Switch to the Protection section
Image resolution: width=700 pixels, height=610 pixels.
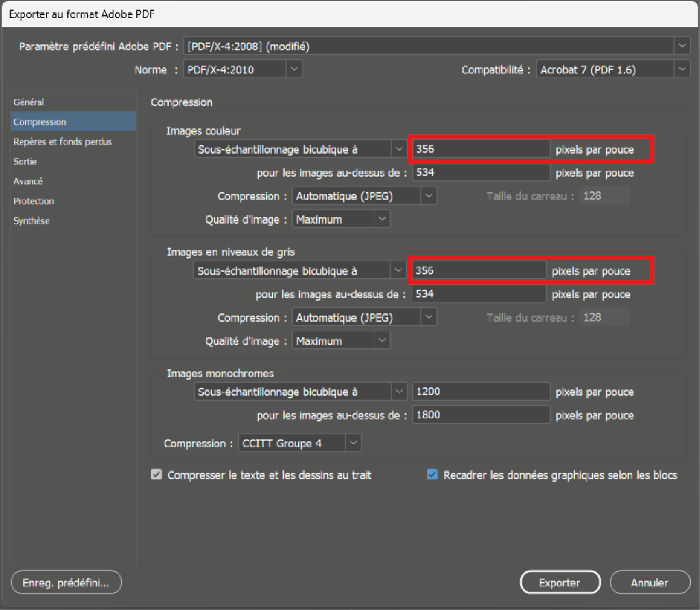click(x=34, y=201)
